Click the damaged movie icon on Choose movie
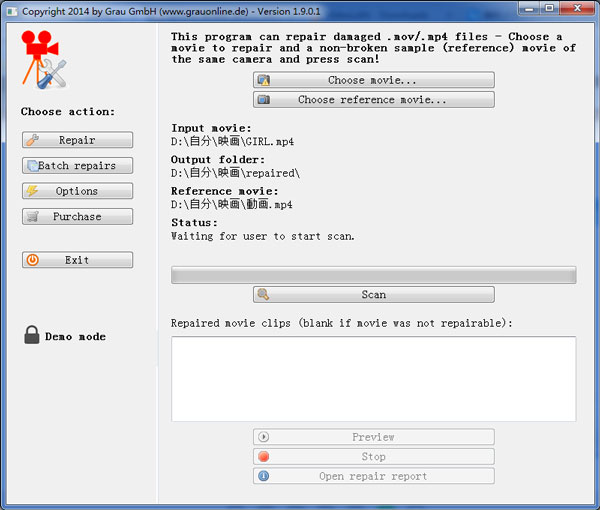 263,80
